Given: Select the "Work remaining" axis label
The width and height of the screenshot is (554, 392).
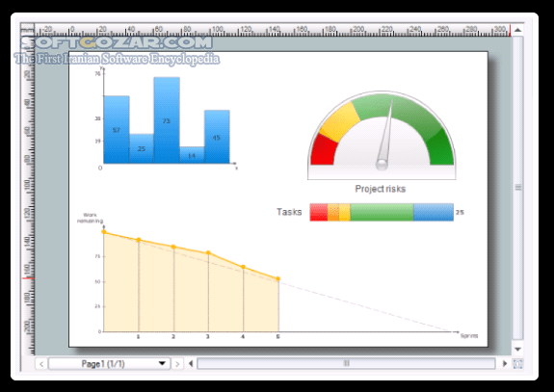Looking at the screenshot, I should pos(91,218).
